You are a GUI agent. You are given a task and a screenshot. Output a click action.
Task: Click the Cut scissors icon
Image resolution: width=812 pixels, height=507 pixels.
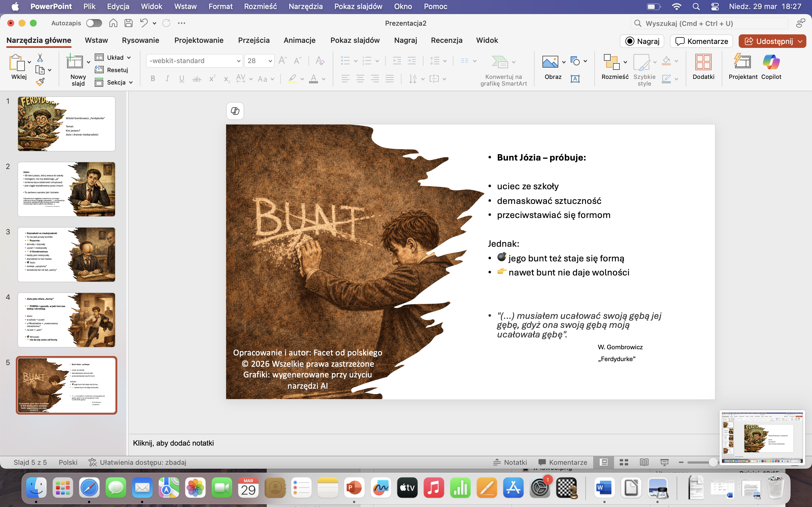click(x=40, y=58)
